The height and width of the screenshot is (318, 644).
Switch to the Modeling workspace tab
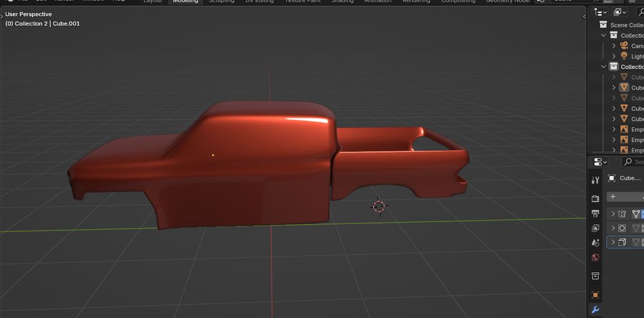[x=185, y=1]
